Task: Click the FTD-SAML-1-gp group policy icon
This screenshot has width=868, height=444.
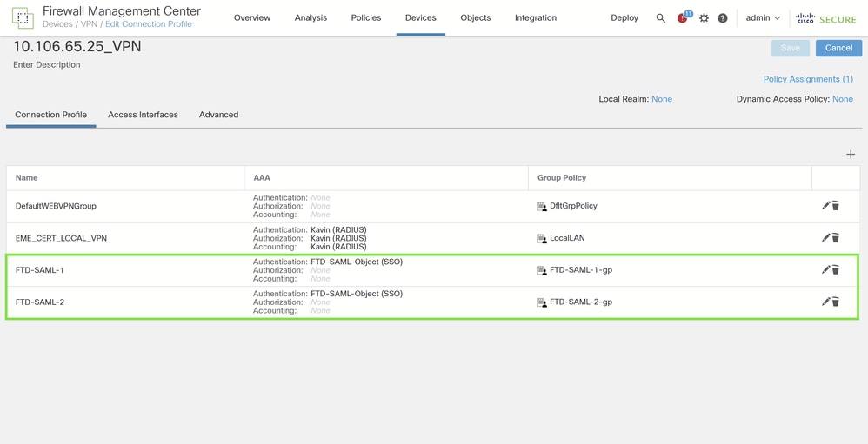Action: tap(542, 270)
